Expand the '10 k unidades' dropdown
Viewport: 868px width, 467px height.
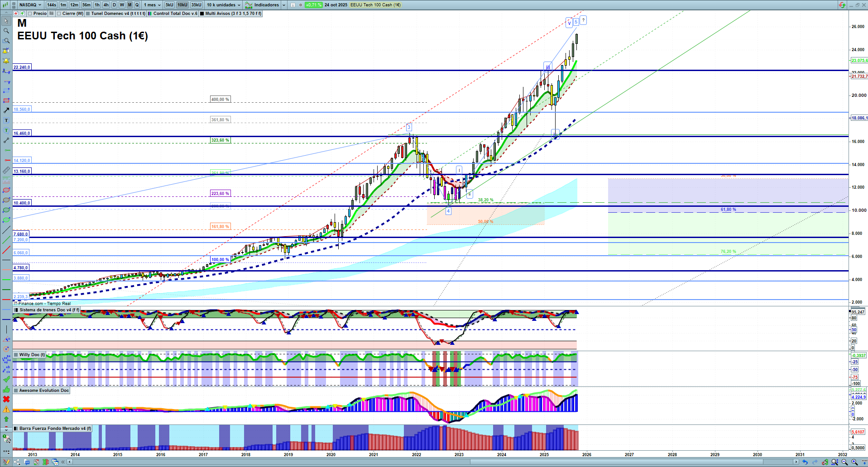coord(224,5)
